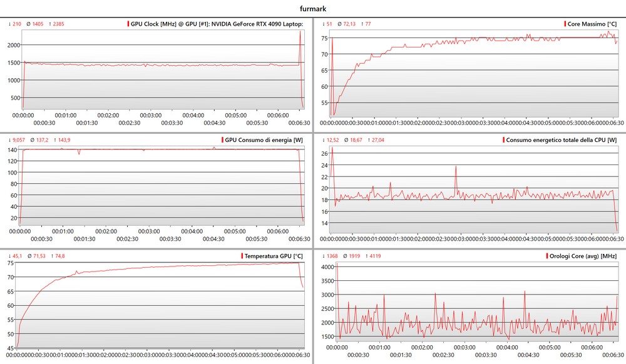Click the Orologi Core (avg) [MHz] legend label

(582, 256)
